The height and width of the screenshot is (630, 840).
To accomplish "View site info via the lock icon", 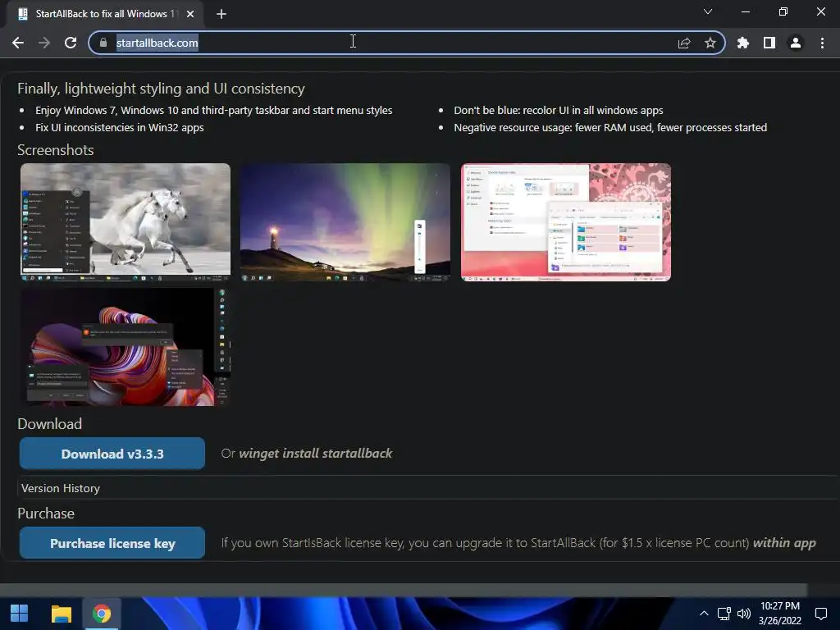I will click(103, 43).
